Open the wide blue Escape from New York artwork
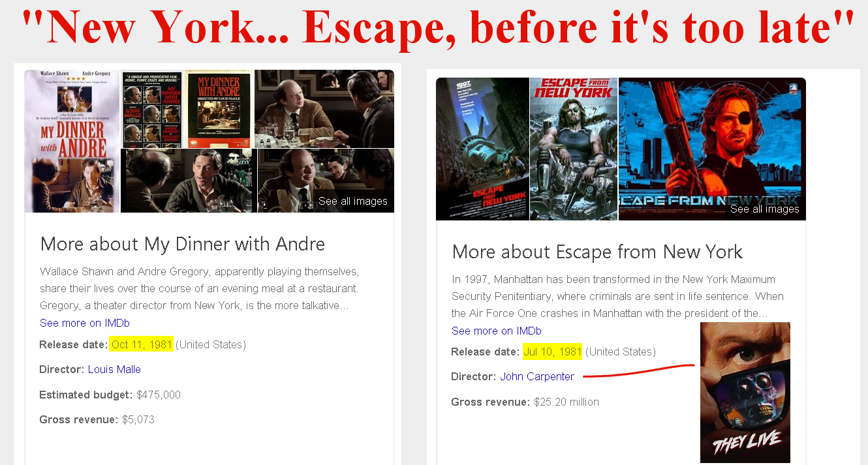The image size is (868, 465). [712, 149]
